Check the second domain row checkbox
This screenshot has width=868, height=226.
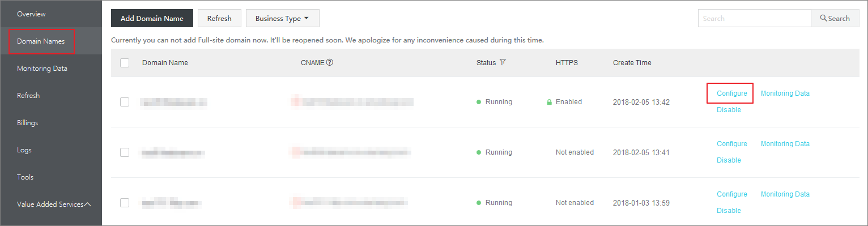[x=125, y=152]
